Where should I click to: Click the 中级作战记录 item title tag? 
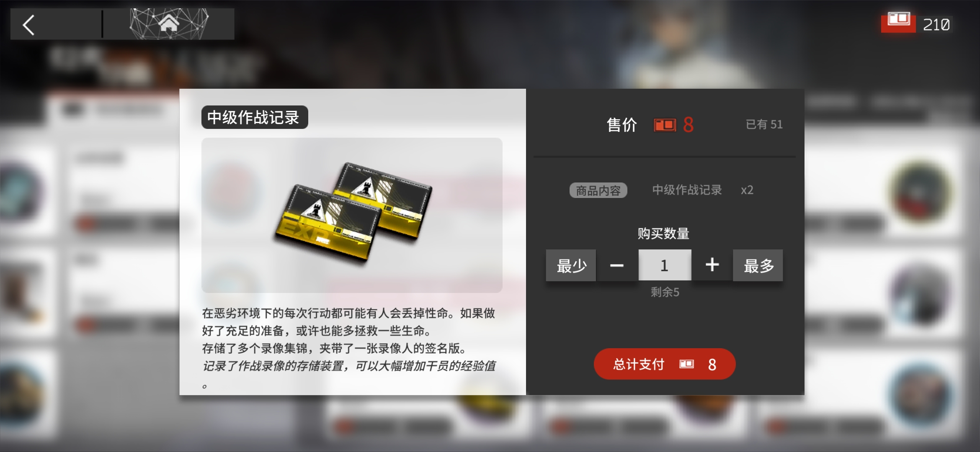(255, 117)
